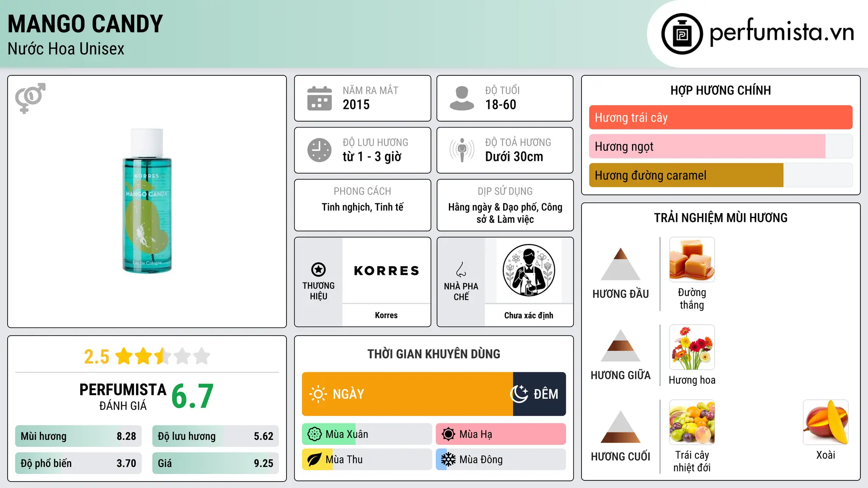Click the leaf icon for Mùa Thu

pyautogui.click(x=314, y=460)
